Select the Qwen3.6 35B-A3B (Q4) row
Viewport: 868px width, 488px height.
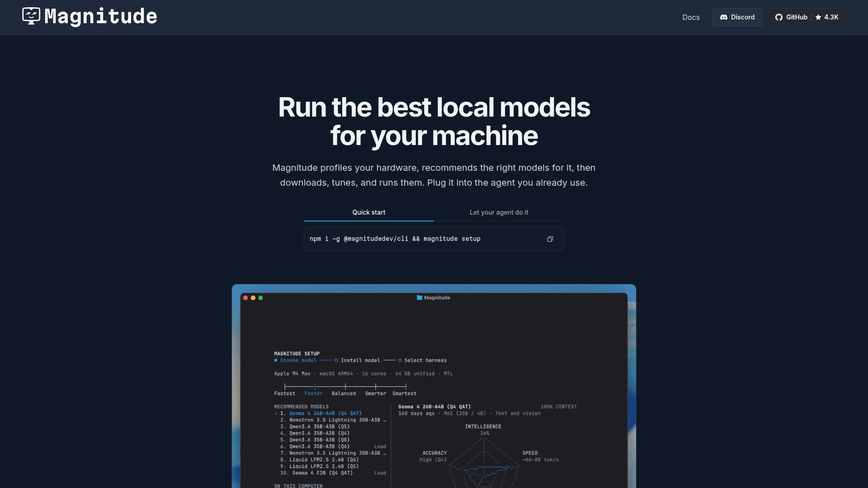(x=330, y=433)
